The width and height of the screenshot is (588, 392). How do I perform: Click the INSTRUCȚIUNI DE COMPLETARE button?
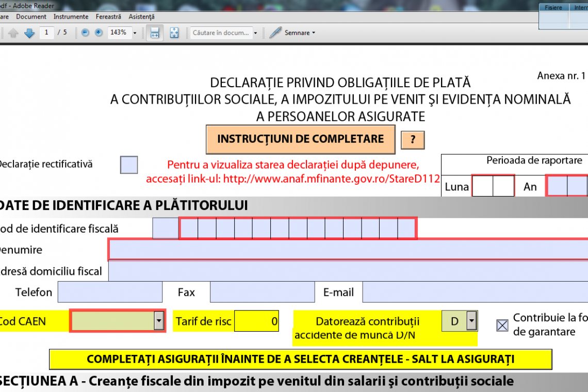[x=300, y=139]
